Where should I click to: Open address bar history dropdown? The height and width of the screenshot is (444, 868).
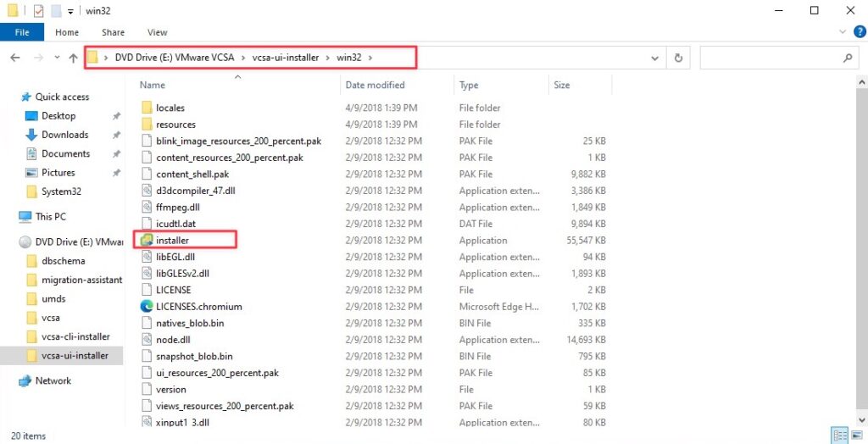[655, 58]
